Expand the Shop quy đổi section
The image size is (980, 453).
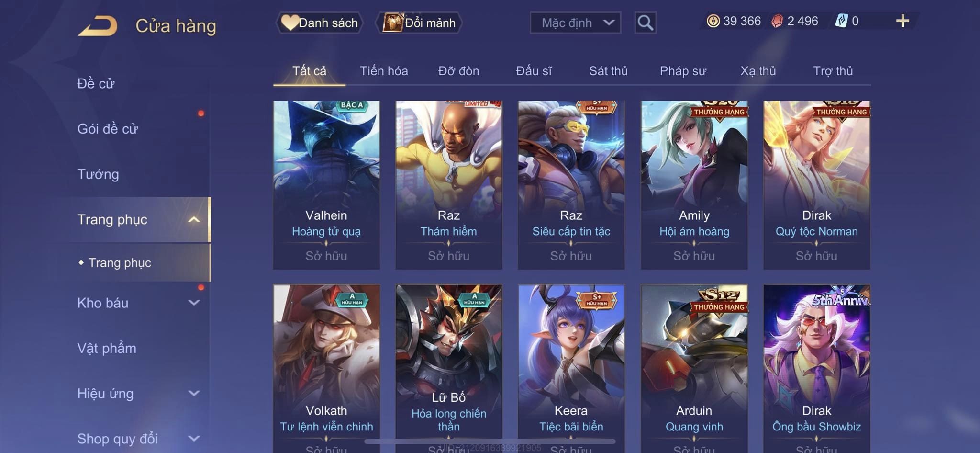(194, 439)
